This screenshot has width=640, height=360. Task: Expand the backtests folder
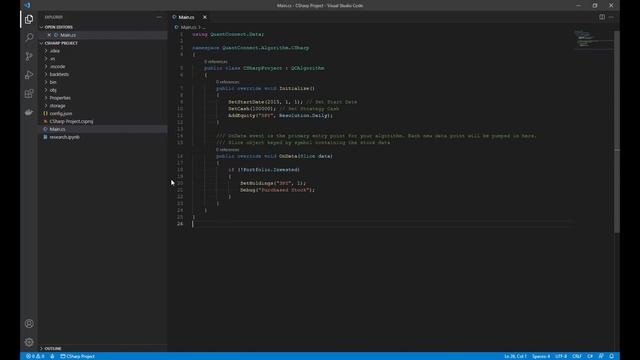pyautogui.click(x=59, y=74)
